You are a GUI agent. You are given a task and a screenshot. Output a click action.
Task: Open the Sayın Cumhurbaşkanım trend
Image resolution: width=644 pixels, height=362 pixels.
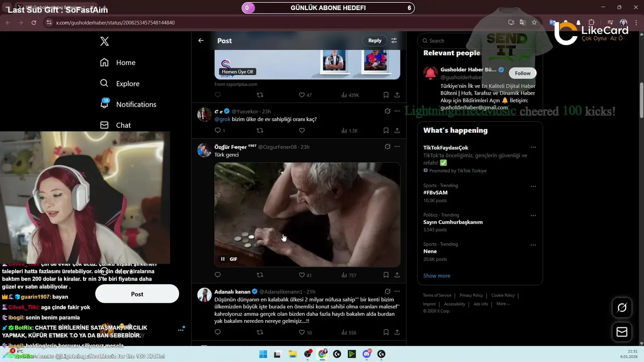pyautogui.click(x=453, y=222)
